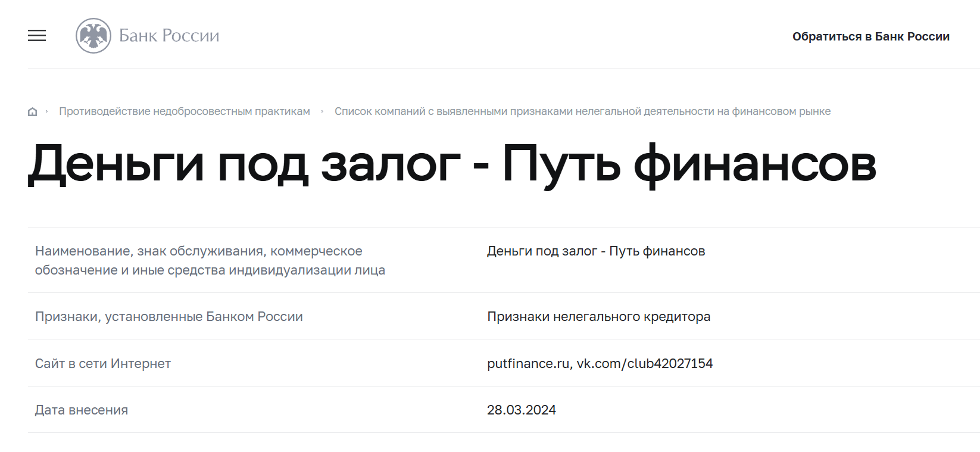The height and width of the screenshot is (452, 980).
Task: Click the Bank of Russia eagle emblem
Action: click(93, 36)
